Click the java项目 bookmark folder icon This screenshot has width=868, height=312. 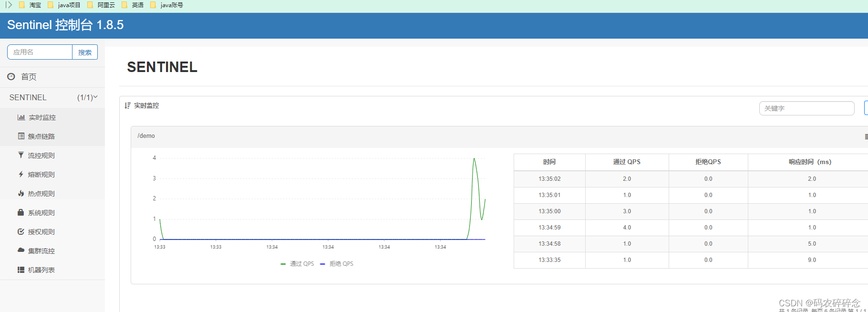(50, 5)
